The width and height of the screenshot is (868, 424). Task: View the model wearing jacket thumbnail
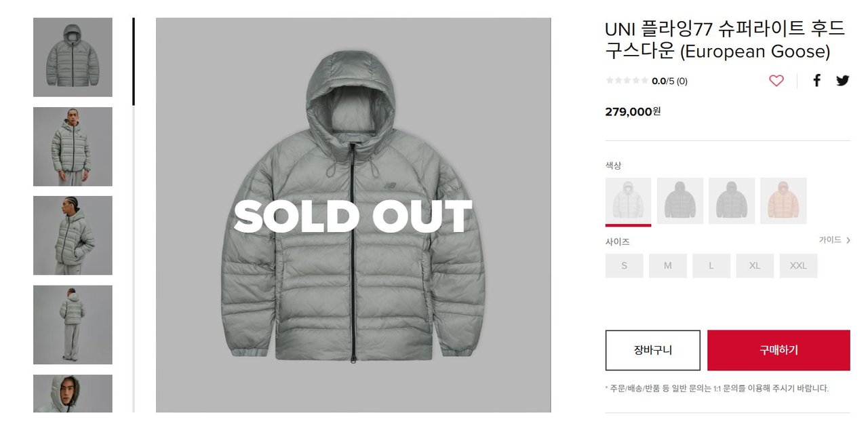73,146
